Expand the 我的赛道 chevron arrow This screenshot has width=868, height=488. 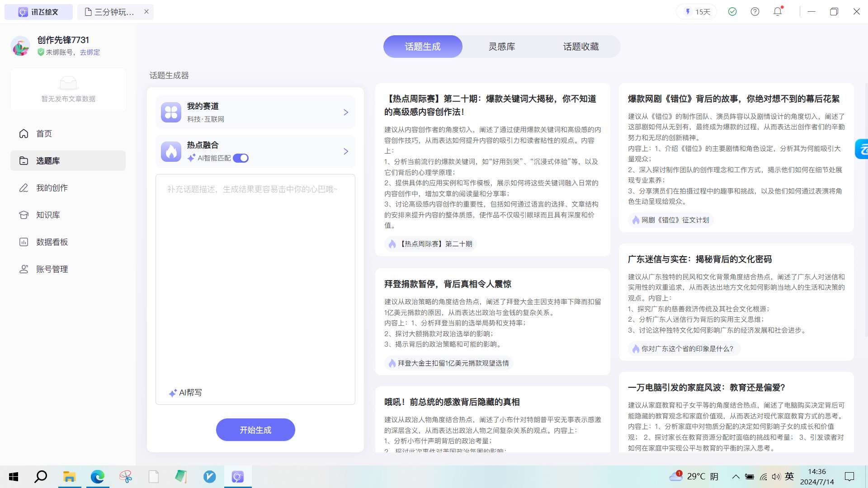click(346, 113)
